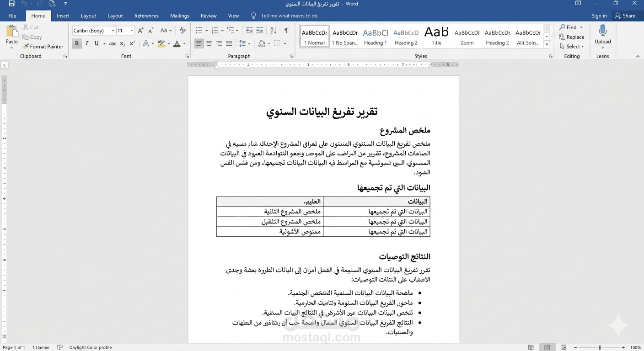Apply strikethrough to text

point(113,44)
